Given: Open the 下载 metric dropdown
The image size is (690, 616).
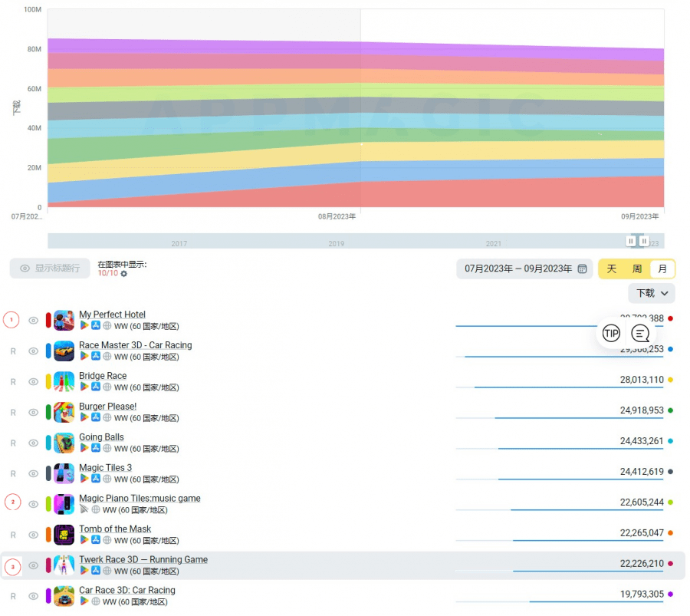Looking at the screenshot, I should pos(652,293).
